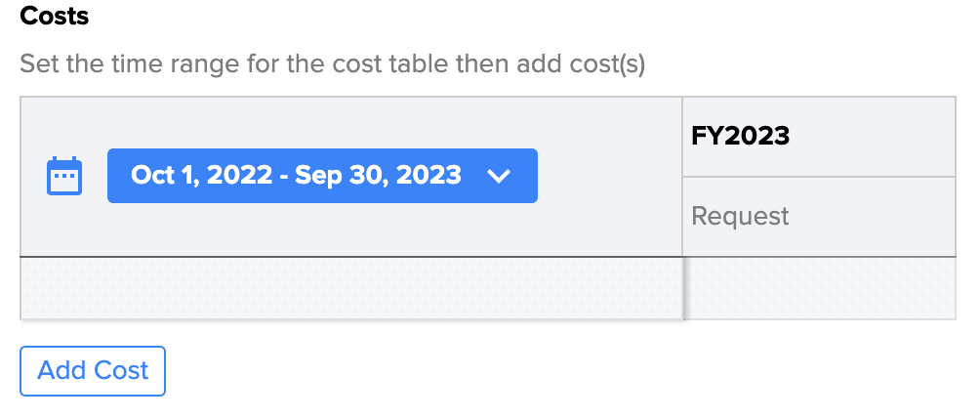Click the header space between calendar icon and date button
This screenshot has height=418, width=980.
[x=95, y=177]
